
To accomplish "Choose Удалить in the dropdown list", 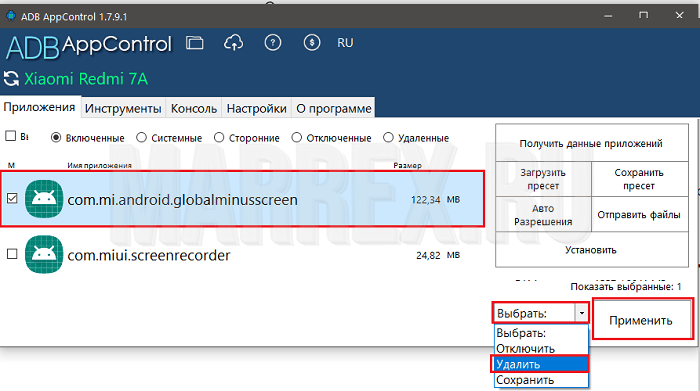I will tap(540, 364).
